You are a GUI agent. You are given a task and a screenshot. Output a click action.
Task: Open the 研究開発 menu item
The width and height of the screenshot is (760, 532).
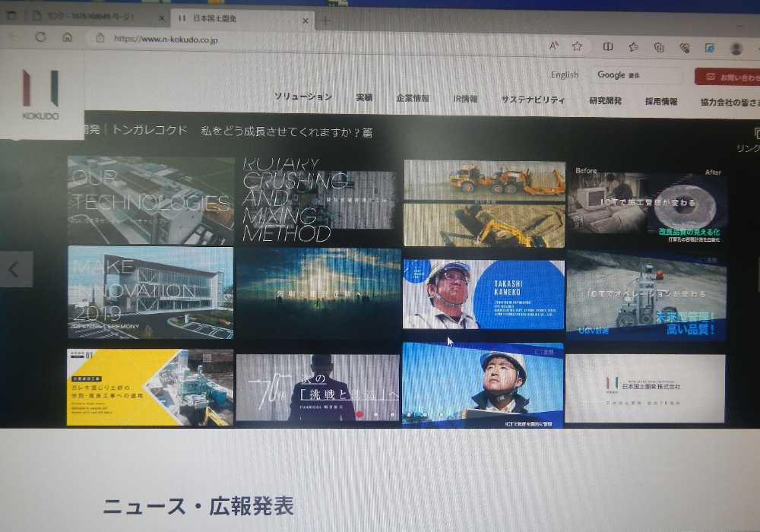[x=606, y=101]
